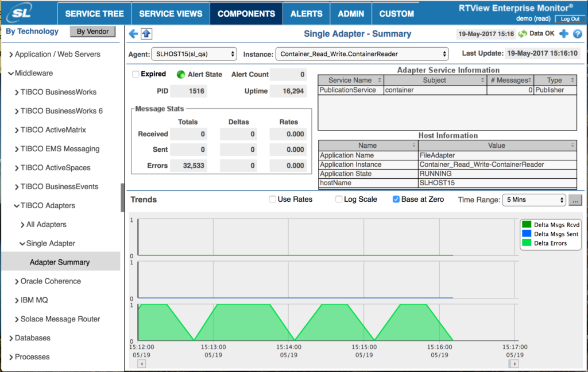Click the sidebar vertical scrollbar thumb
This screenshot has height=372, width=588.
point(122,198)
